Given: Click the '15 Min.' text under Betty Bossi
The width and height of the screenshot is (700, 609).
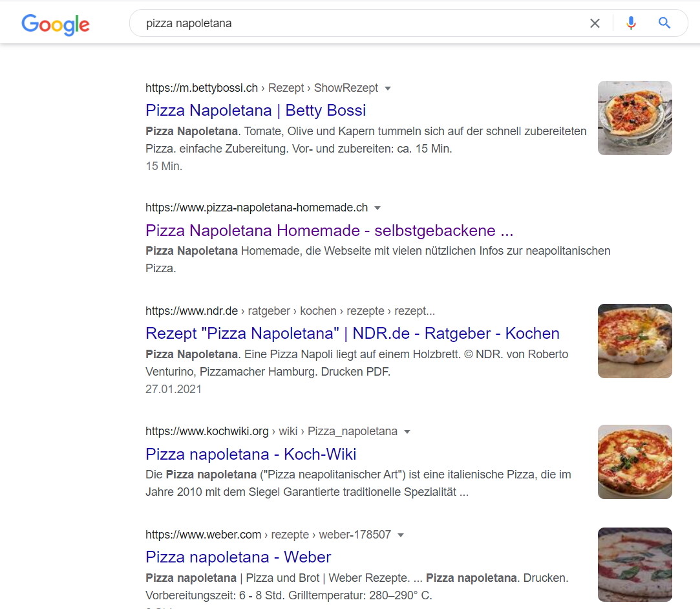Looking at the screenshot, I should click(164, 166).
